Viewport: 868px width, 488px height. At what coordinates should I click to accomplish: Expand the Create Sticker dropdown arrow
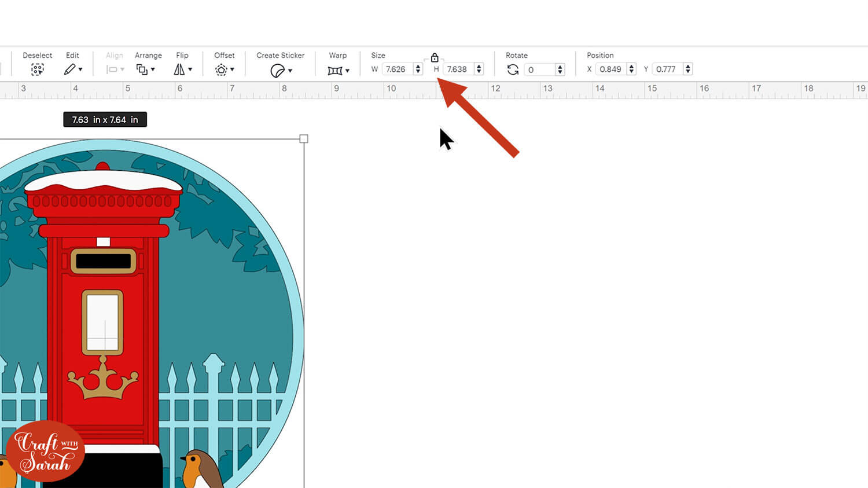pos(290,71)
